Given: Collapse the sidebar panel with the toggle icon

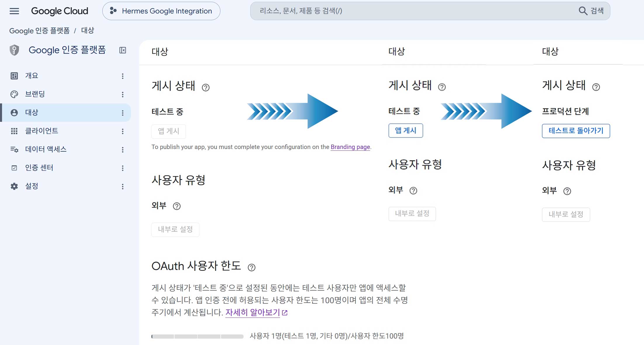Looking at the screenshot, I should [123, 50].
